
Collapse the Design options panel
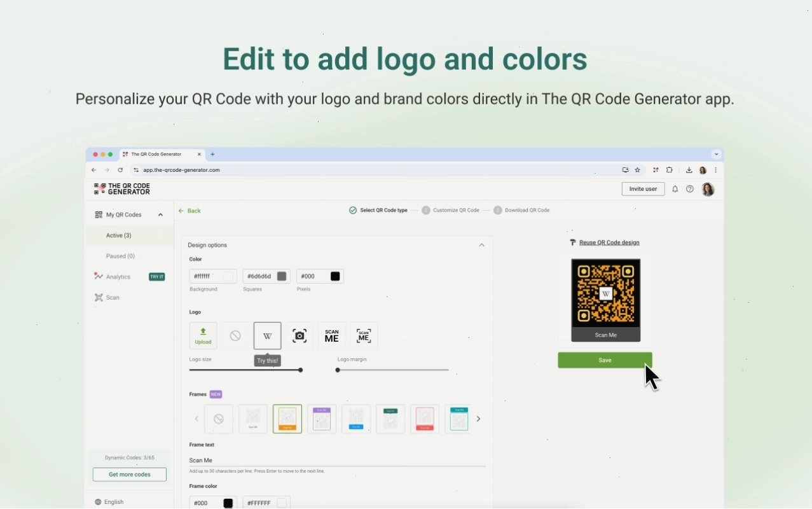tap(481, 245)
